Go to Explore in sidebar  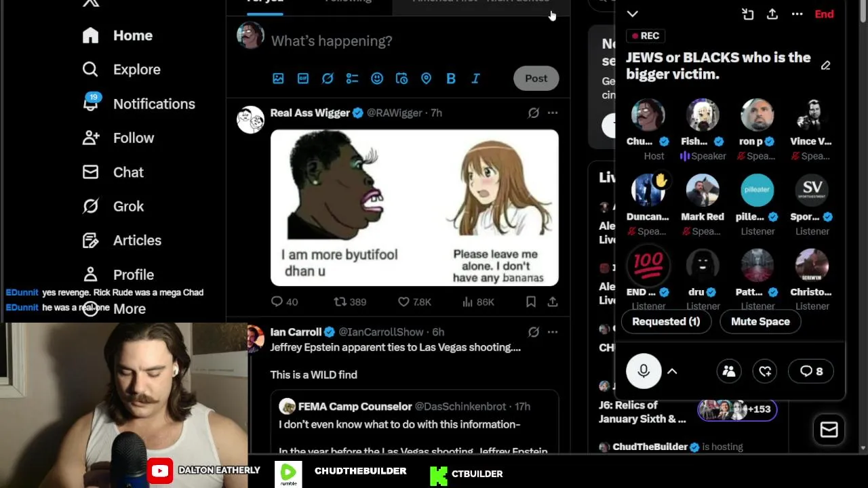click(121, 69)
